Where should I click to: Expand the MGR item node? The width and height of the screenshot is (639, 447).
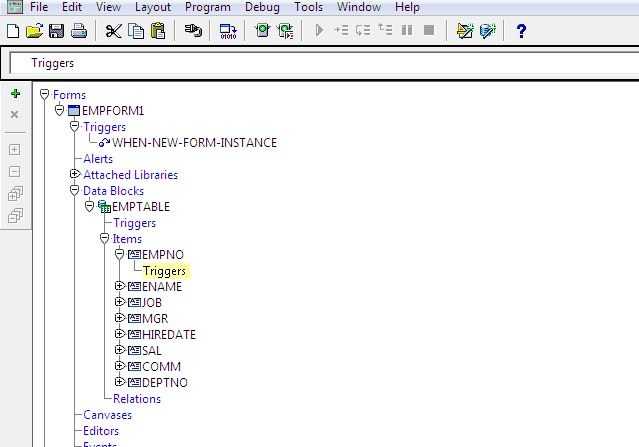coord(119,318)
